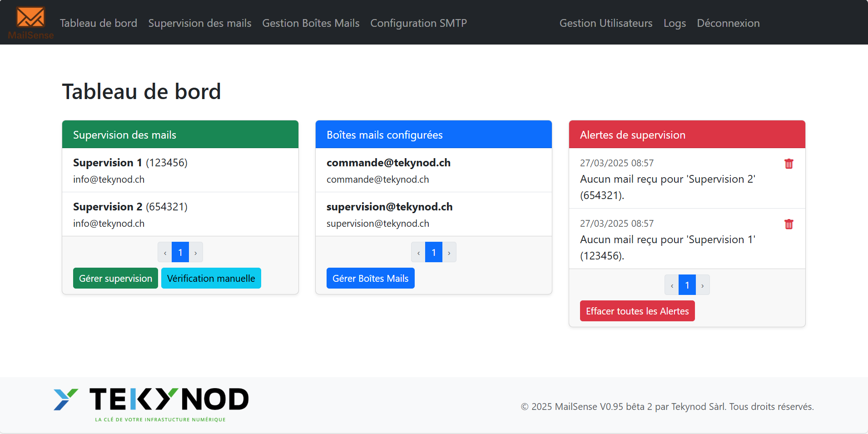This screenshot has height=434, width=868.
Task: Click the footer copyright MailSense V0.95 text
Action: coord(667,406)
